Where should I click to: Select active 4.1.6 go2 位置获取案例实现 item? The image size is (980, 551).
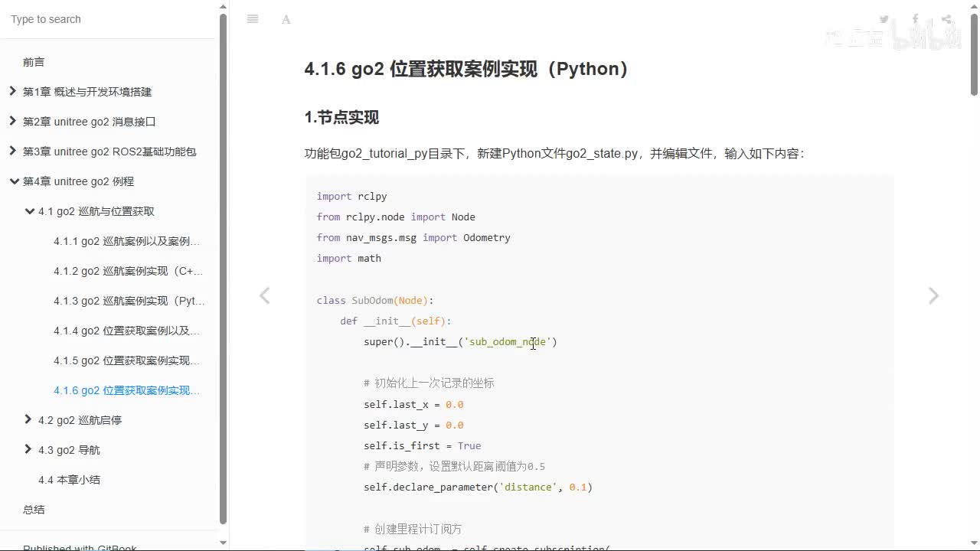coord(126,390)
